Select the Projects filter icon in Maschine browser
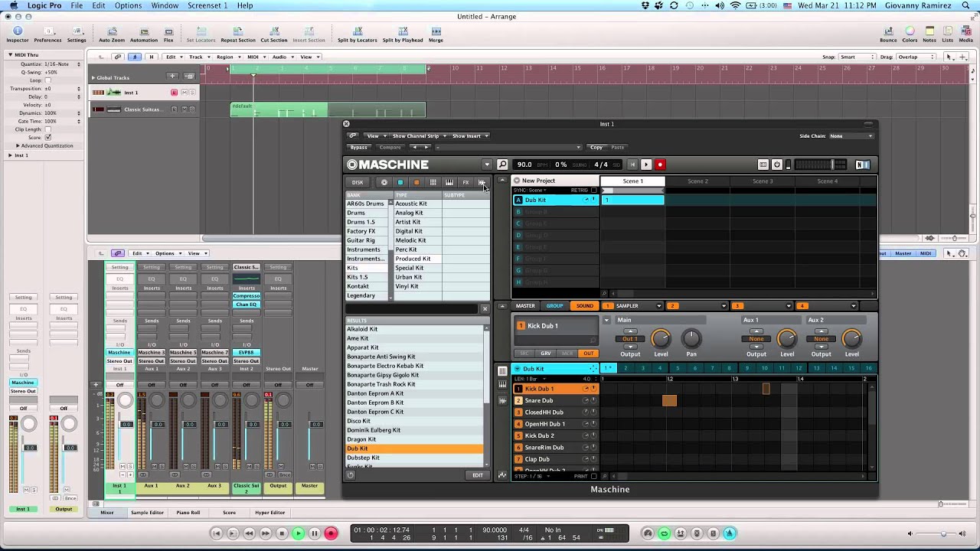980x551 pixels. pyautogui.click(x=384, y=182)
